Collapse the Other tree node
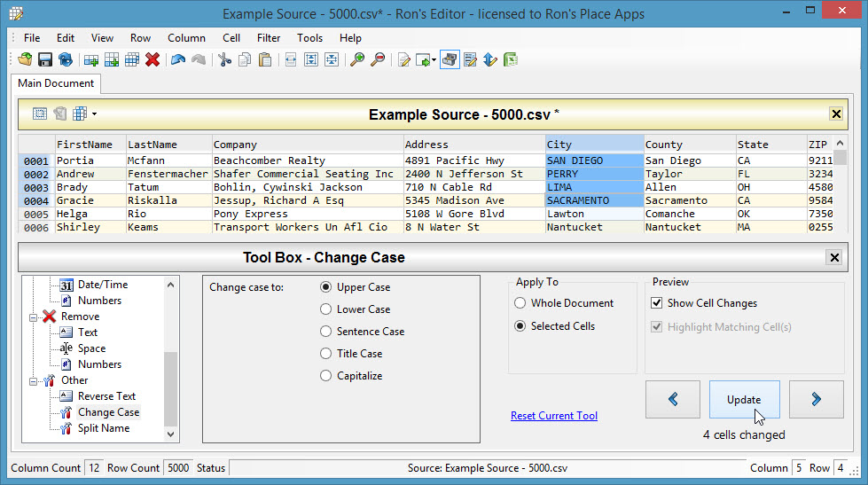This screenshot has height=485, width=868. [x=35, y=380]
